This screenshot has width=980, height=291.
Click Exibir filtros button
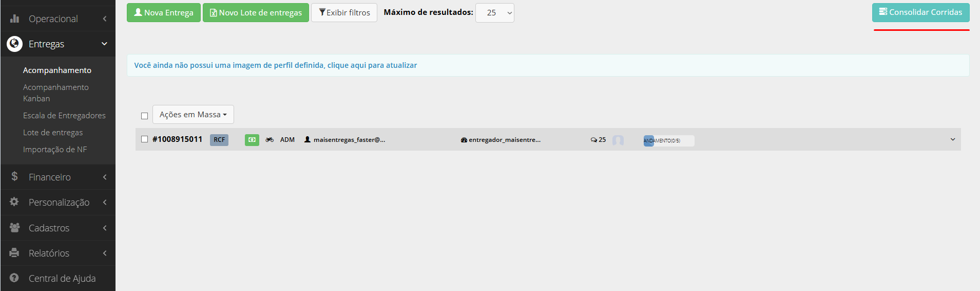pos(344,13)
